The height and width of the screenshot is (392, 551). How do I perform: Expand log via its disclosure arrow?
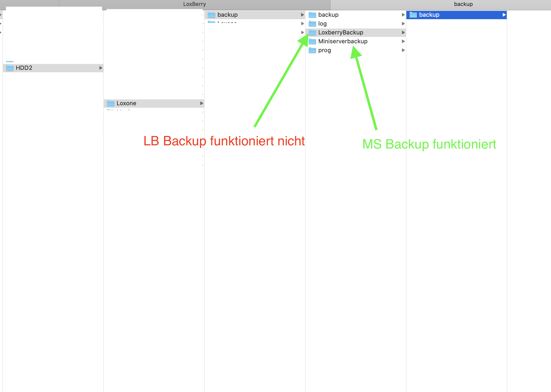403,24
